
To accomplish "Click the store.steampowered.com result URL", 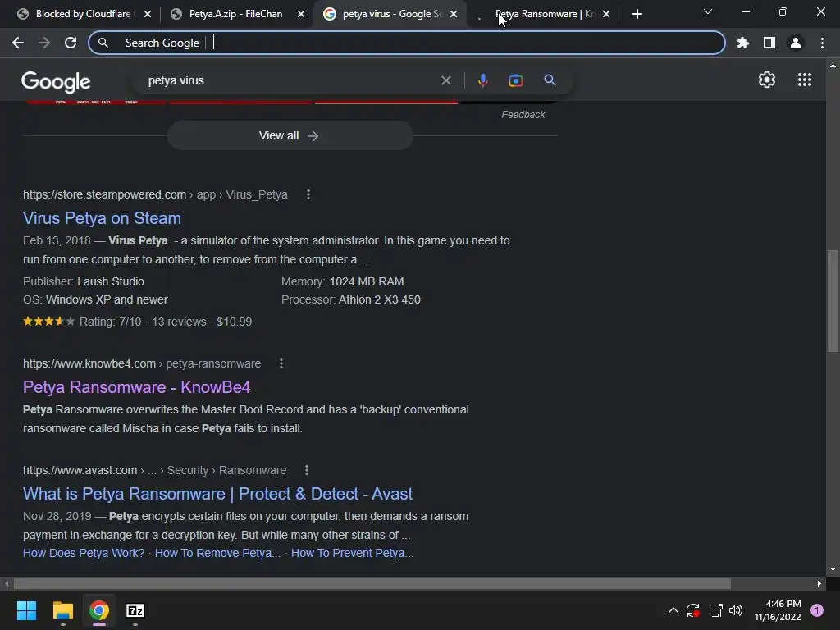I will 155,194.
